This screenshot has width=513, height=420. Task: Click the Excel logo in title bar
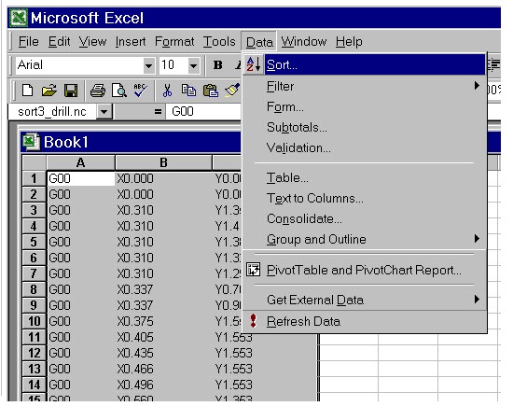point(19,18)
